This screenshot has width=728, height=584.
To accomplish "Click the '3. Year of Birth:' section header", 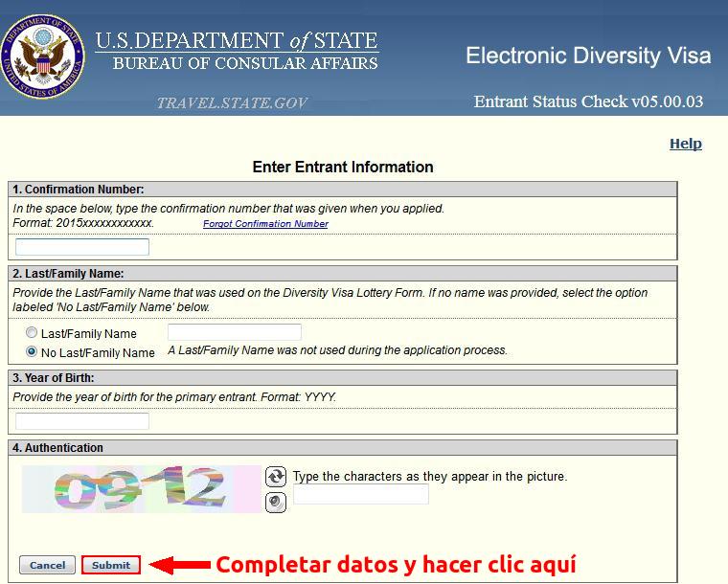I will tap(343, 377).
